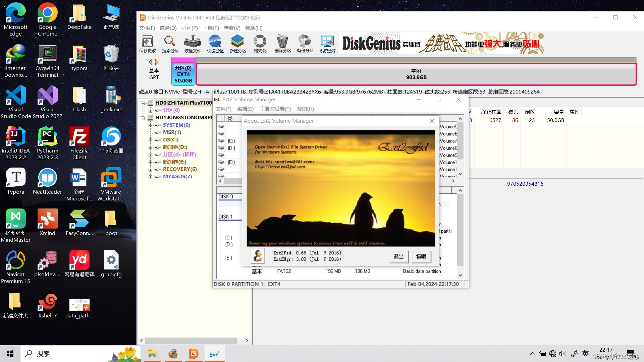Expand the SYSTEM(0) partition node

(x=151, y=125)
